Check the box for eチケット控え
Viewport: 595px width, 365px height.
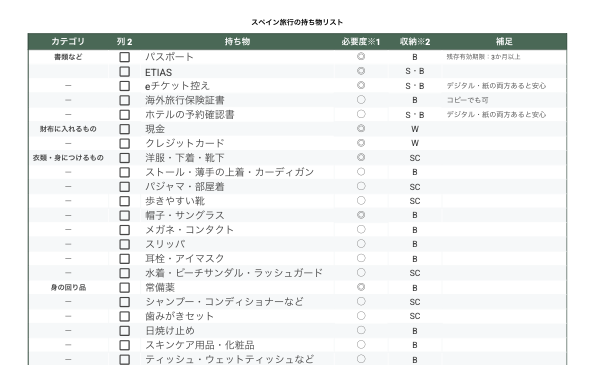pyautogui.click(x=124, y=86)
